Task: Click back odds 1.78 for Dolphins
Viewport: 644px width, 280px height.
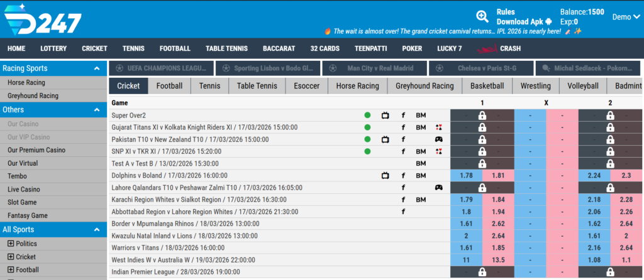Action: click(466, 175)
